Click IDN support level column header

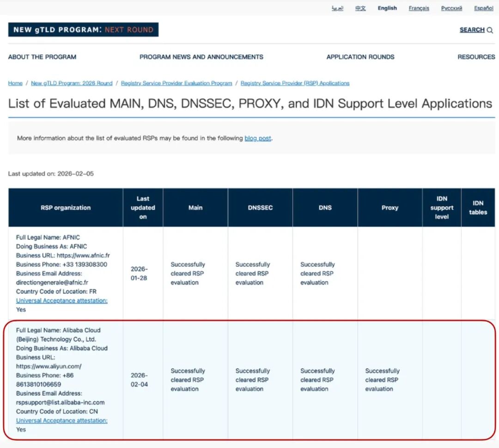pos(442,208)
